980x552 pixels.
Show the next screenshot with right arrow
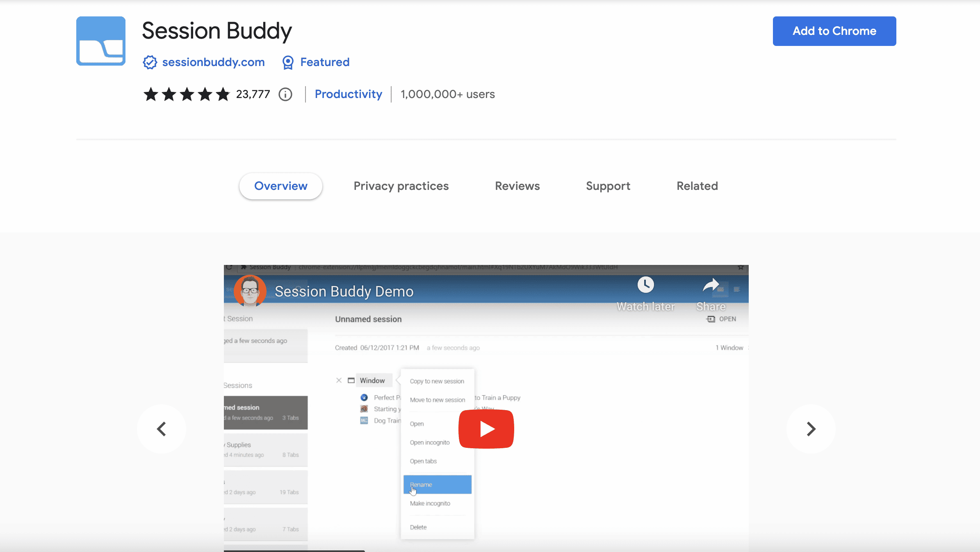click(x=811, y=429)
